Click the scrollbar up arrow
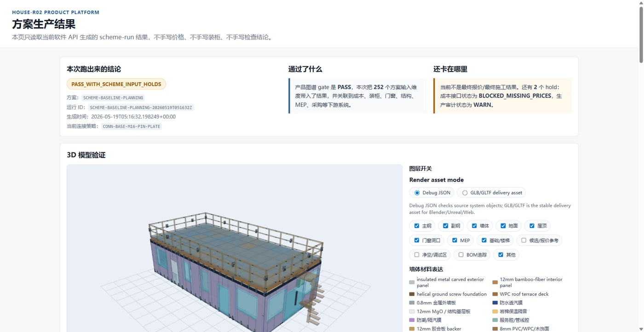644x332 pixels. [640, 3]
